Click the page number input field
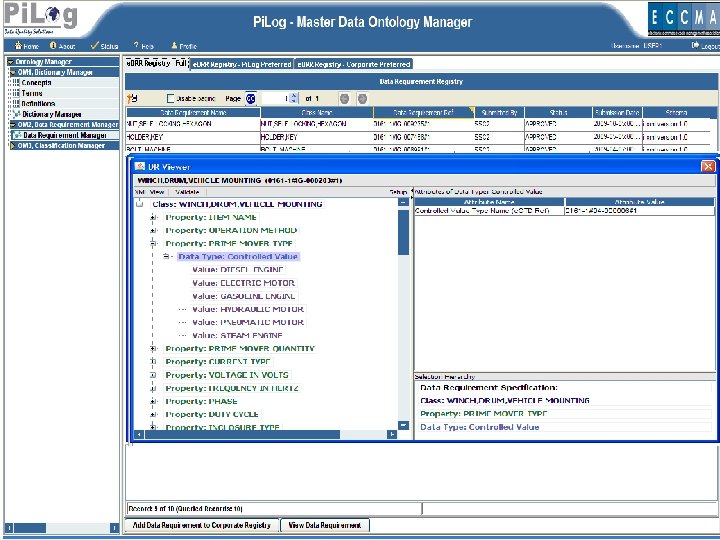Viewport: 720px width, 540px height. coord(275,98)
